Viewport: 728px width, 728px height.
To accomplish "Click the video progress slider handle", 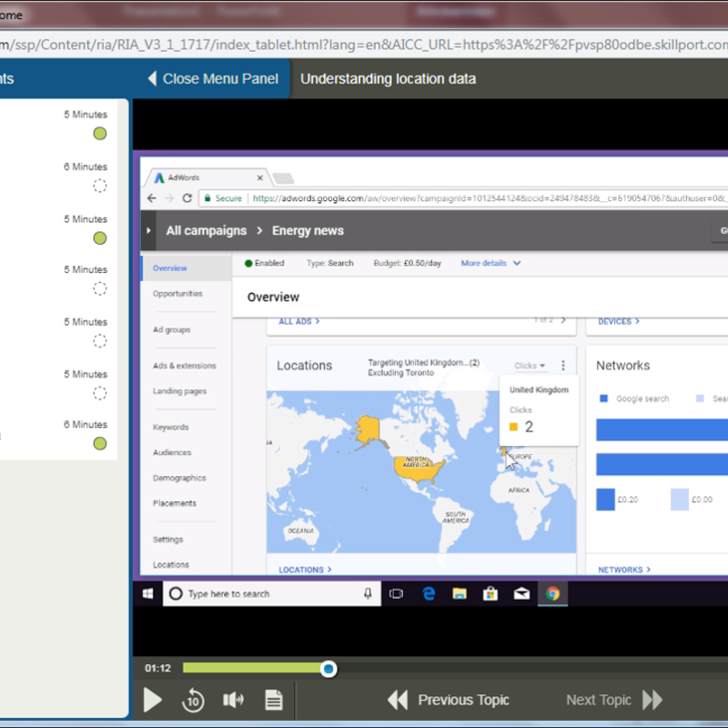I will pyautogui.click(x=329, y=669).
